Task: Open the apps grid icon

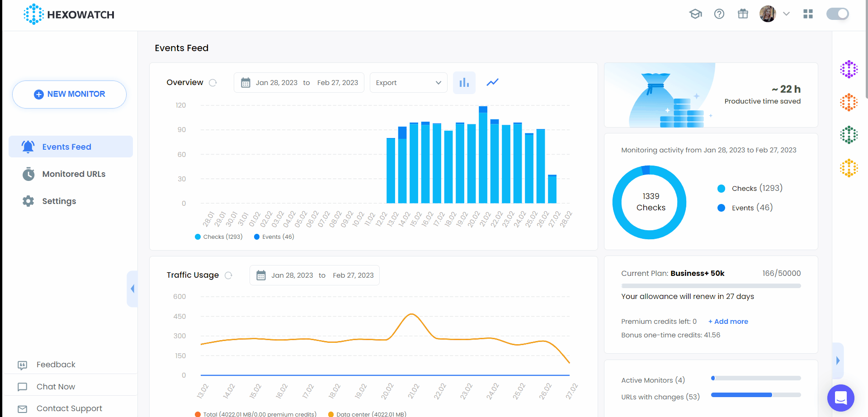Action: (x=808, y=14)
